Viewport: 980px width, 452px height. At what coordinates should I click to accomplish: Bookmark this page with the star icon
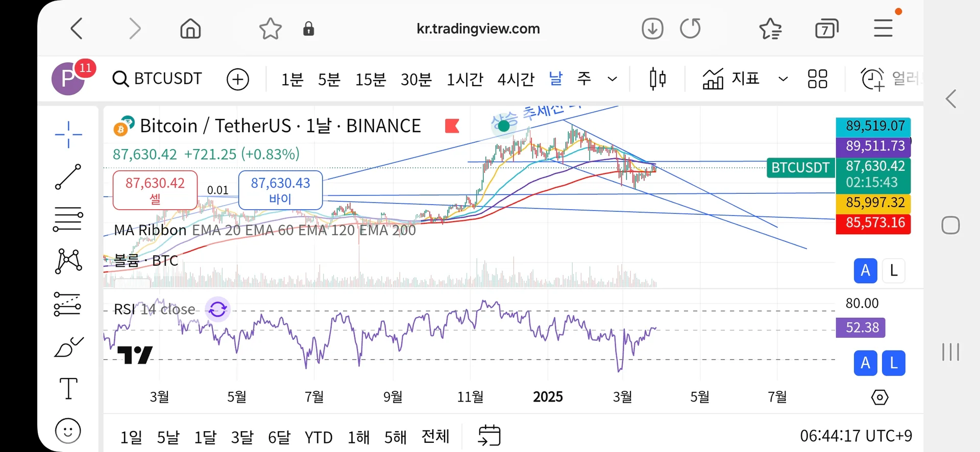point(270,29)
